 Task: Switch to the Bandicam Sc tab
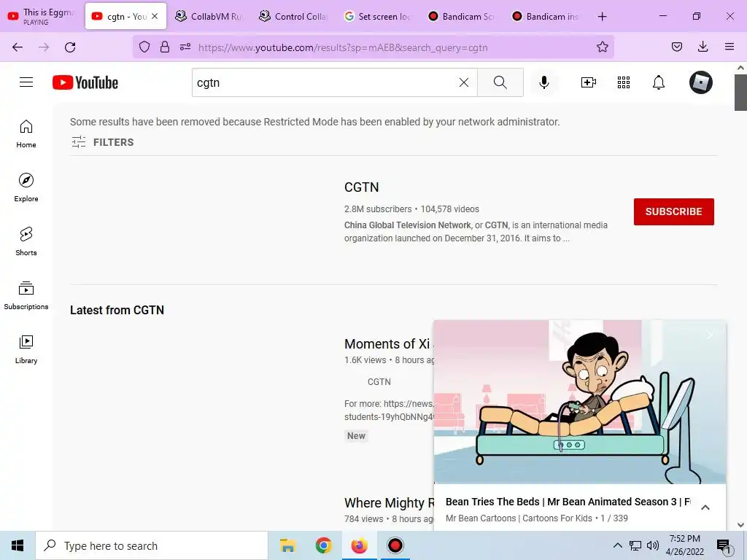click(461, 16)
